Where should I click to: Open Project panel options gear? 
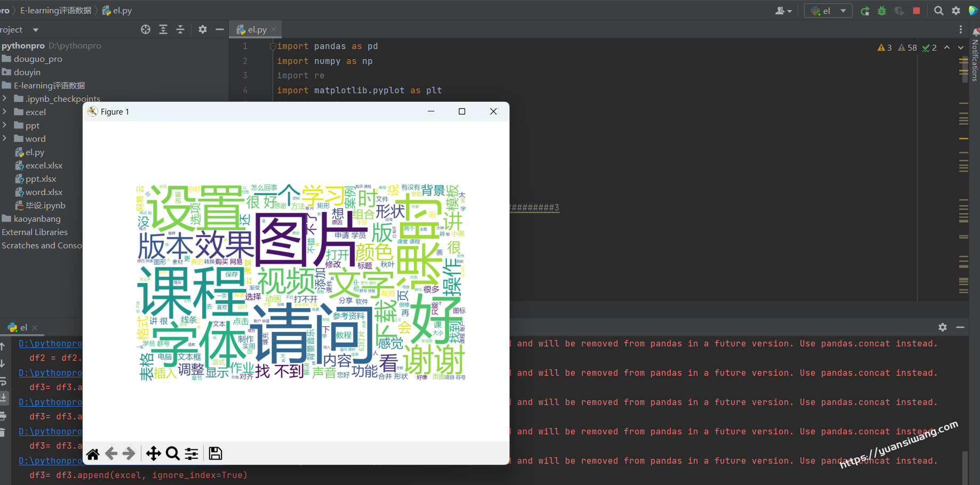coord(203,29)
